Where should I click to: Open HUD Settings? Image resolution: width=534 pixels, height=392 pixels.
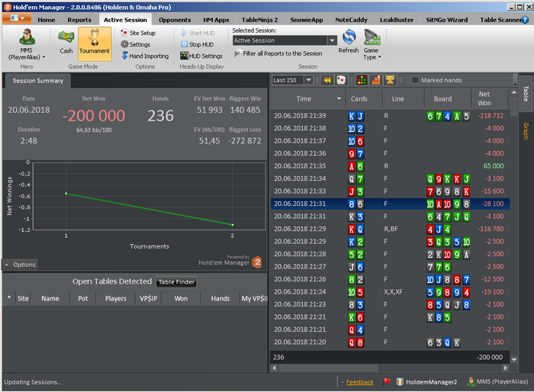(x=201, y=56)
